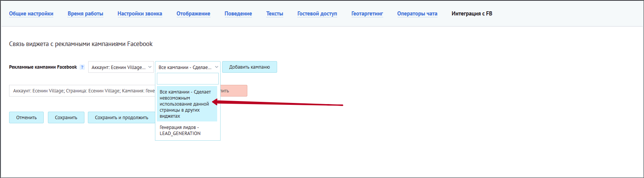Go to the Отображение tab
The width and height of the screenshot is (644, 178).
coord(193,14)
